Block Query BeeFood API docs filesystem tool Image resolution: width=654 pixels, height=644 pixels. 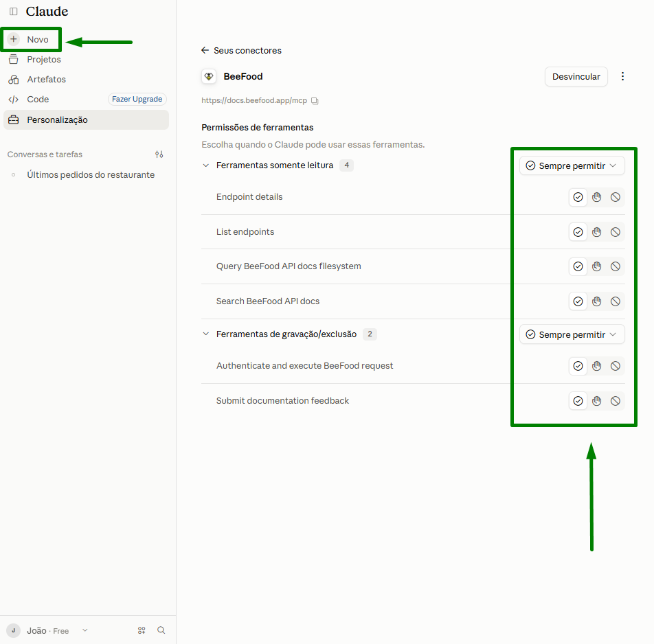click(x=616, y=266)
